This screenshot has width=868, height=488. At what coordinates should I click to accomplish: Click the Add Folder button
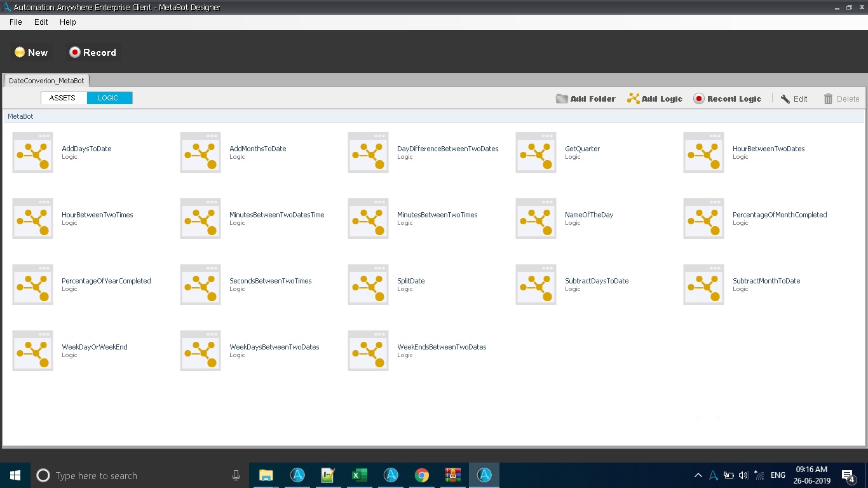click(585, 98)
